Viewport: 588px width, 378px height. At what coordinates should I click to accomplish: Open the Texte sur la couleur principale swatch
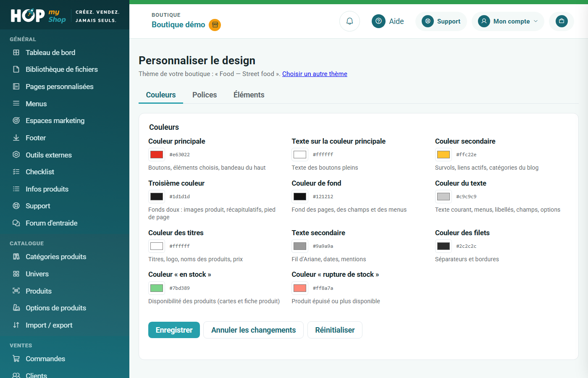point(300,155)
